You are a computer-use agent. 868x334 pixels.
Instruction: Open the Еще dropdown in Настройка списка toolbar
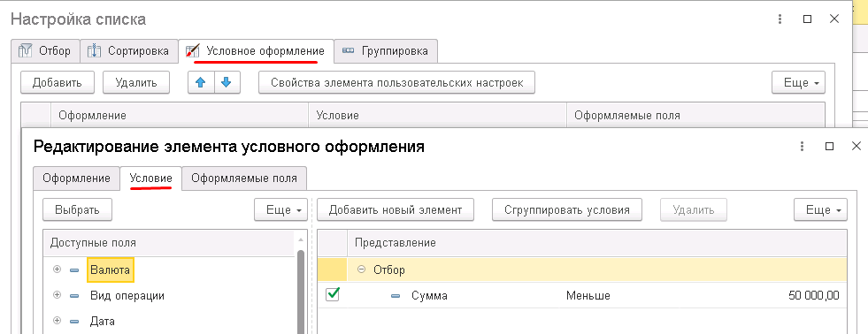click(798, 83)
